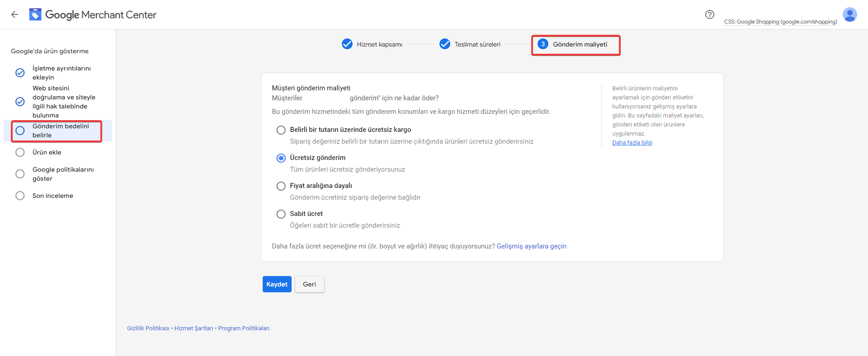Go to the Hizmet kapsamı step

379,44
